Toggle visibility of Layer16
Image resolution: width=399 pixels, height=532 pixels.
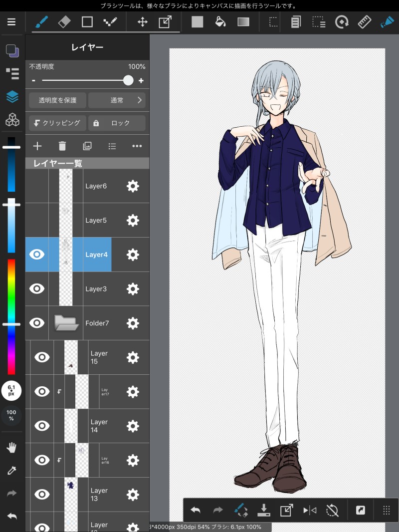coord(42,460)
